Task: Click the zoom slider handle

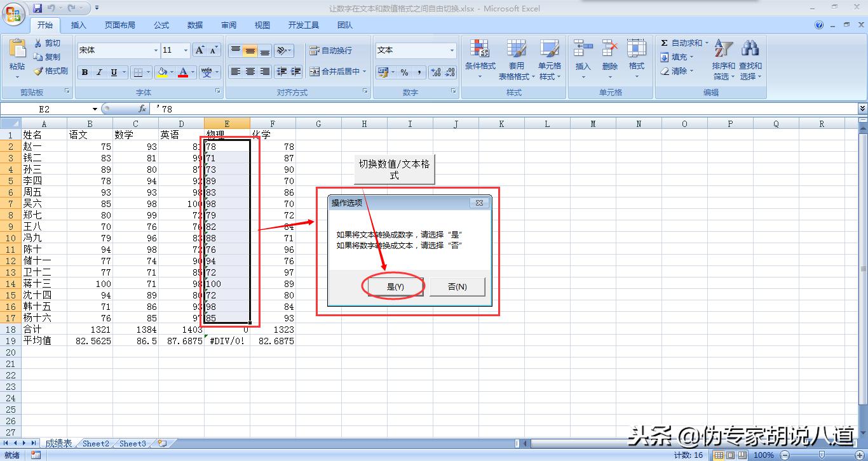Action: click(822, 455)
